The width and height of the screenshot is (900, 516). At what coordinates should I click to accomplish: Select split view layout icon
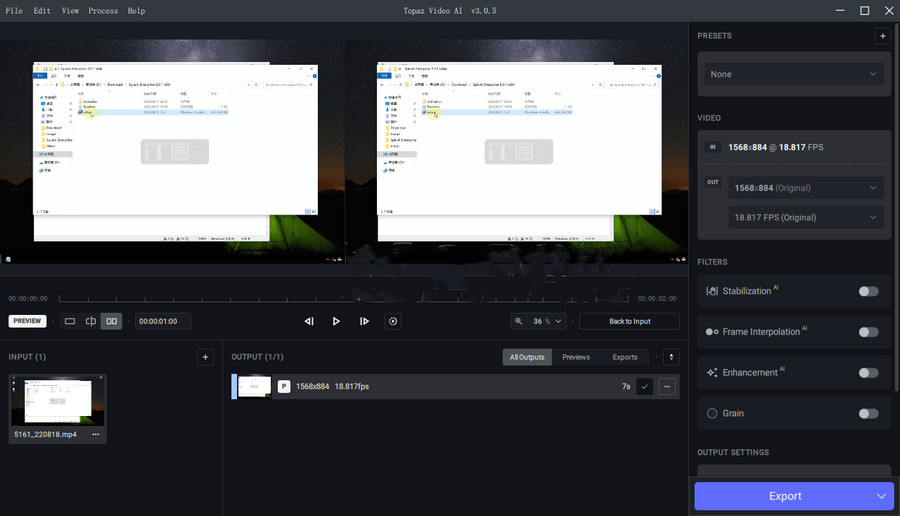tap(91, 321)
